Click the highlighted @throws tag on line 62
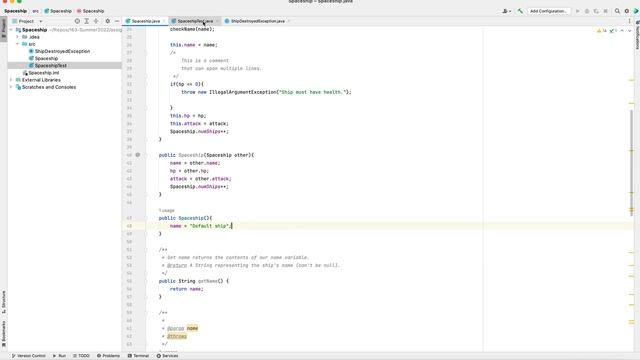The image size is (640, 360). (x=177, y=336)
